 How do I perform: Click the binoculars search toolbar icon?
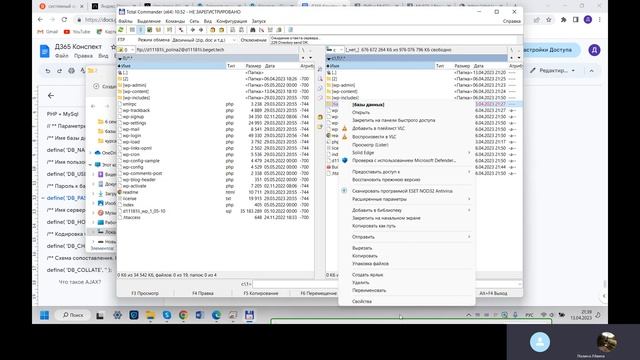[x=253, y=30]
